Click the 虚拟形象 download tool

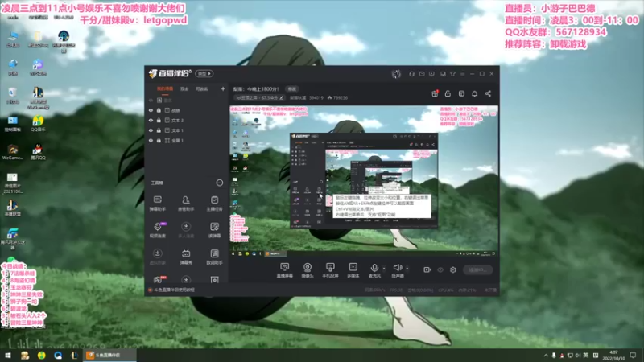(157, 257)
